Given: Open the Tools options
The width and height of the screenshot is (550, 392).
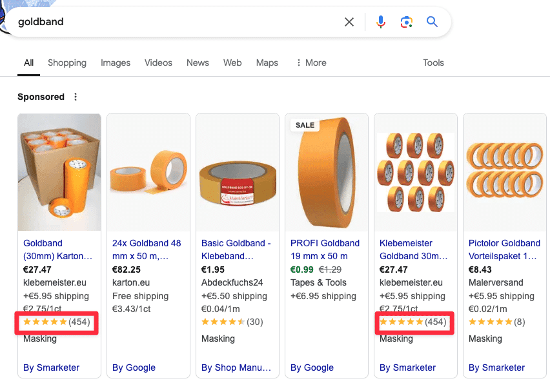Looking at the screenshot, I should tap(433, 63).
